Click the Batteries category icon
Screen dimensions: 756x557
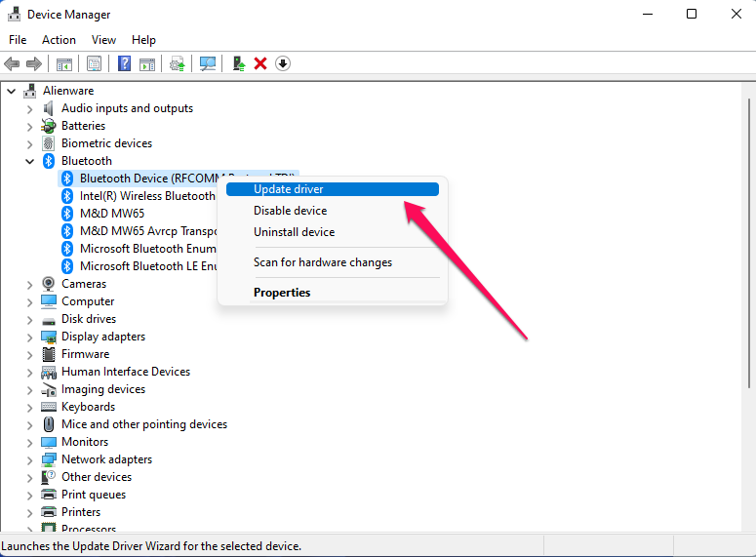point(48,126)
